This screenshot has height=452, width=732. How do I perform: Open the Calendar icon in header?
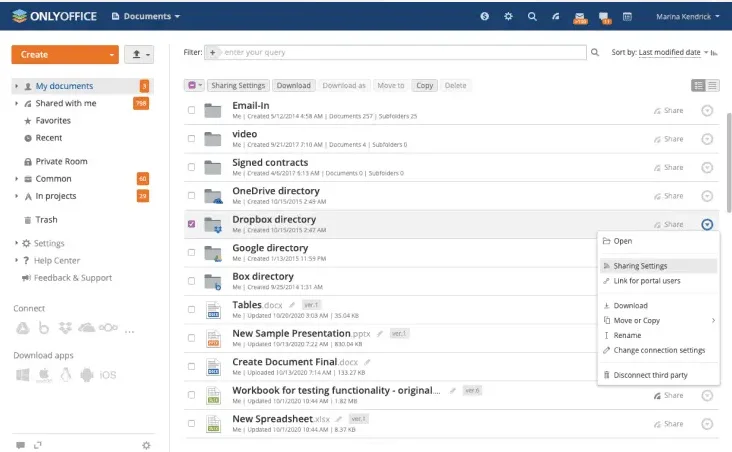[627, 16]
